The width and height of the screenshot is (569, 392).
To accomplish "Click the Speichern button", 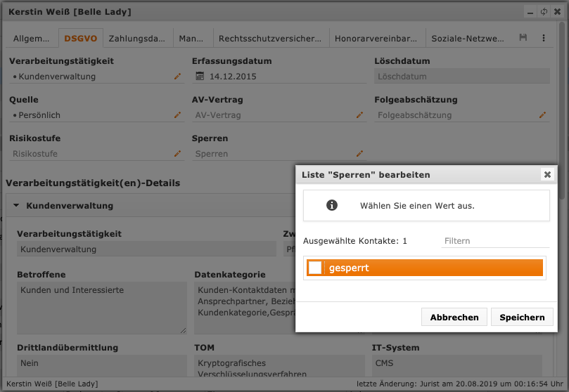I will (x=522, y=318).
